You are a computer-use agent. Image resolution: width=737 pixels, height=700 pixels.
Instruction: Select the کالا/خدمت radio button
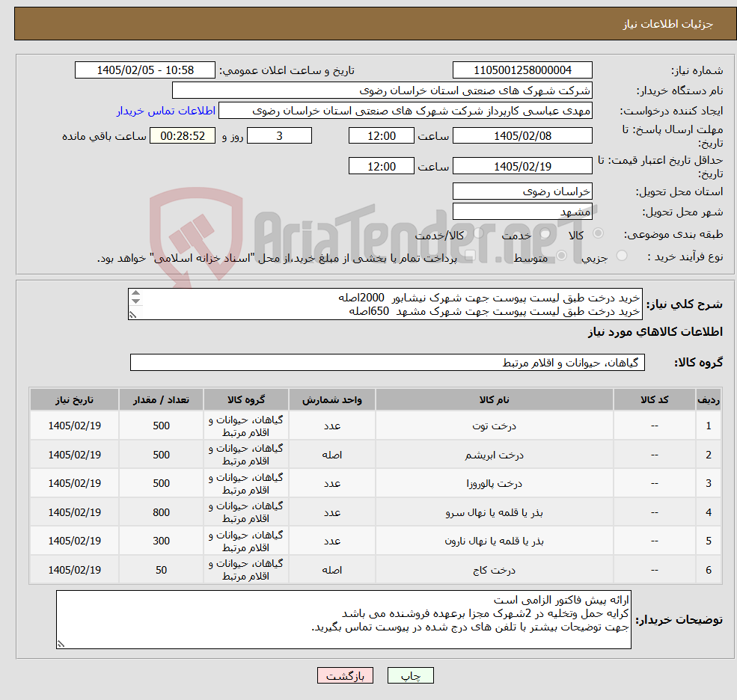pyautogui.click(x=478, y=233)
